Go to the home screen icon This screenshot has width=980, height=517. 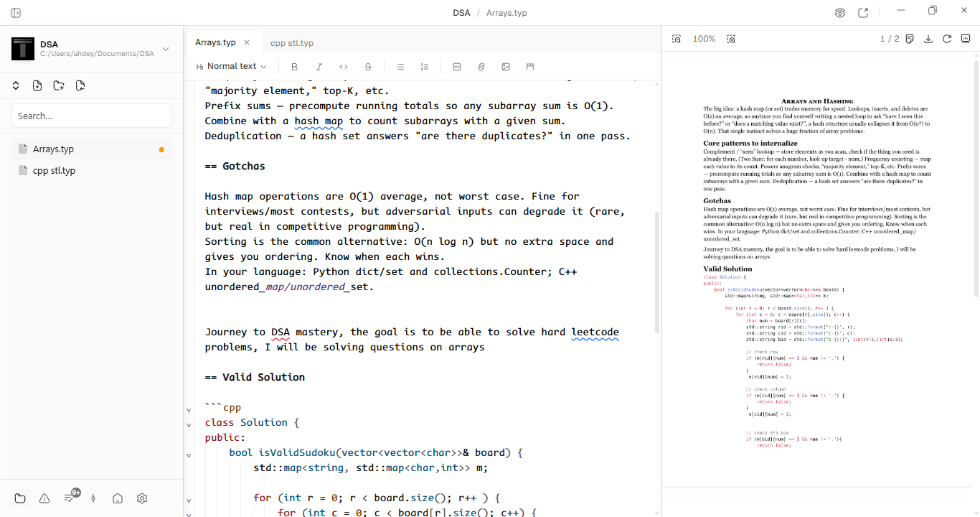click(118, 498)
